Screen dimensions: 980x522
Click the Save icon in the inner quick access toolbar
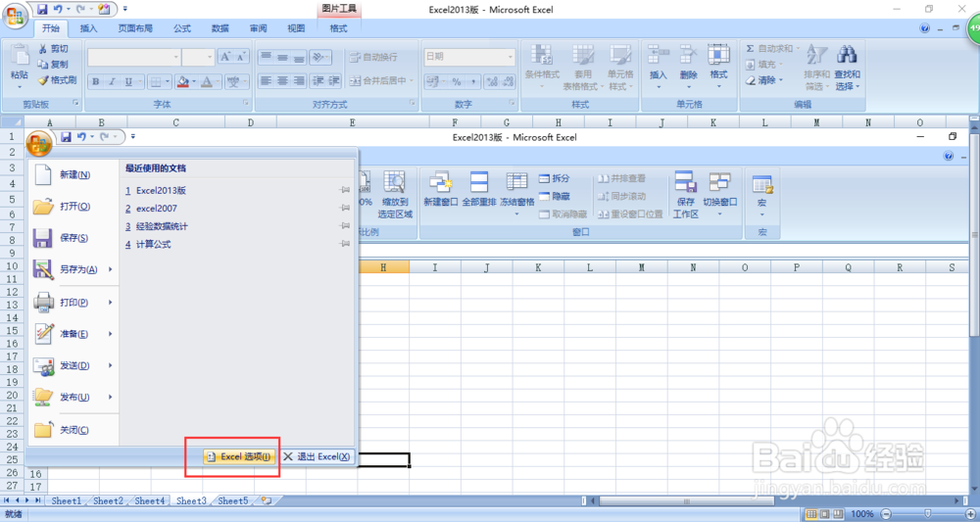pos(66,137)
